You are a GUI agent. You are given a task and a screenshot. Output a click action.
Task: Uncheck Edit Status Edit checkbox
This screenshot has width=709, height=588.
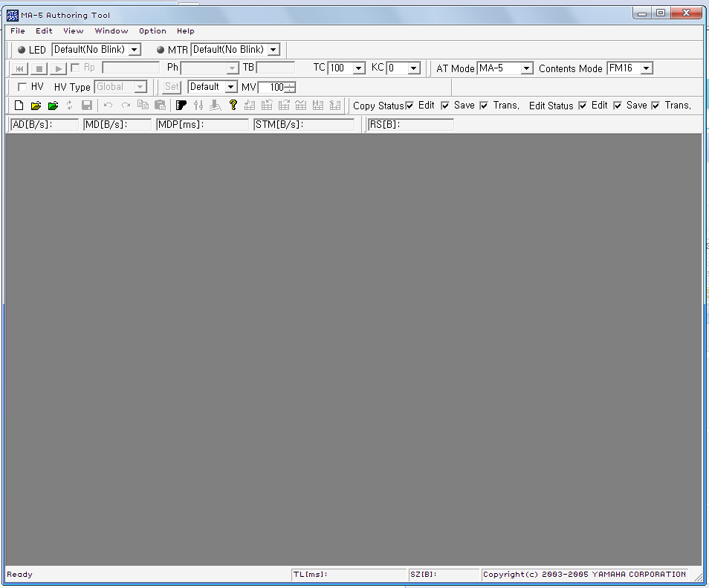pos(583,106)
